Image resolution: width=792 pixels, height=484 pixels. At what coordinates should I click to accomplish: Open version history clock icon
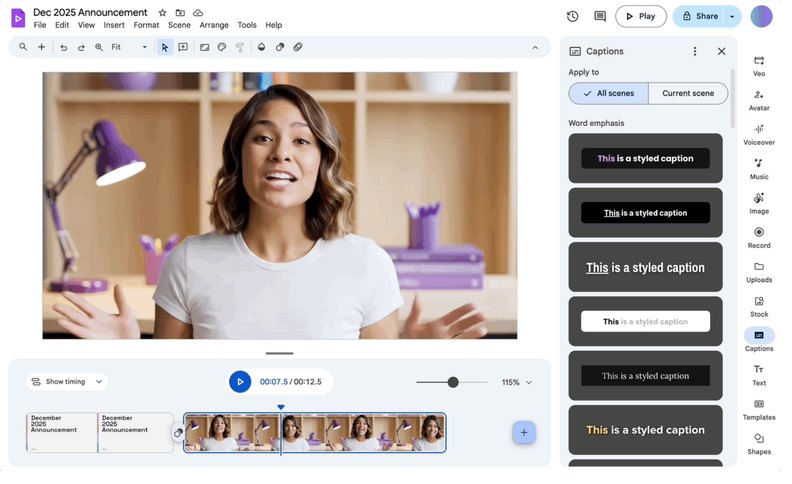572,16
